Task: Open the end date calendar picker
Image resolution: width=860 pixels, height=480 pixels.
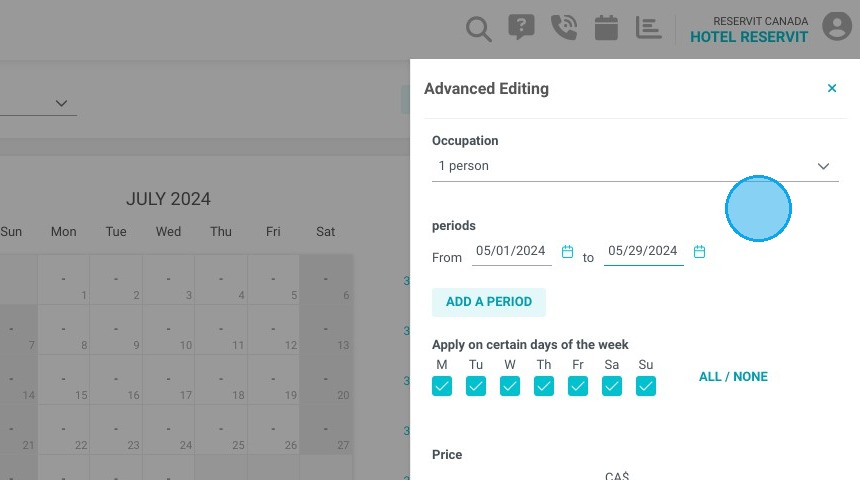Action: 699,252
